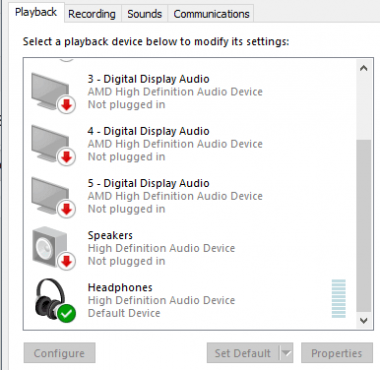
Task: Click the Configure button
Action: [x=59, y=353]
